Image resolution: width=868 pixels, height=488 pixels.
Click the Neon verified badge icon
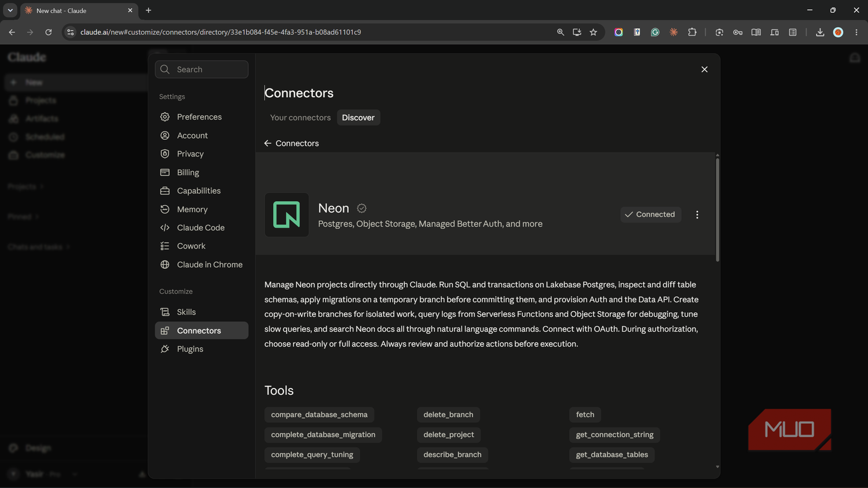pos(362,208)
